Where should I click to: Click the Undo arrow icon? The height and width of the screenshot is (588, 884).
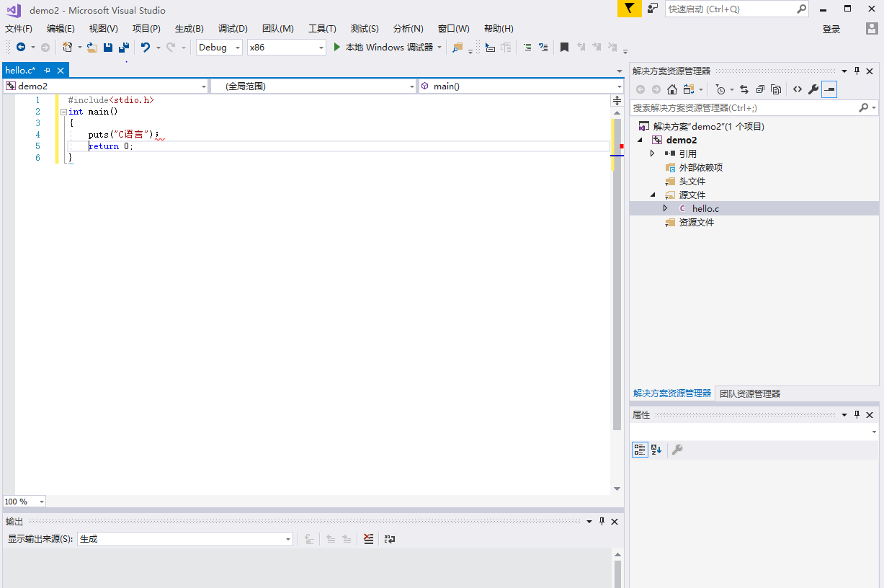pyautogui.click(x=146, y=48)
